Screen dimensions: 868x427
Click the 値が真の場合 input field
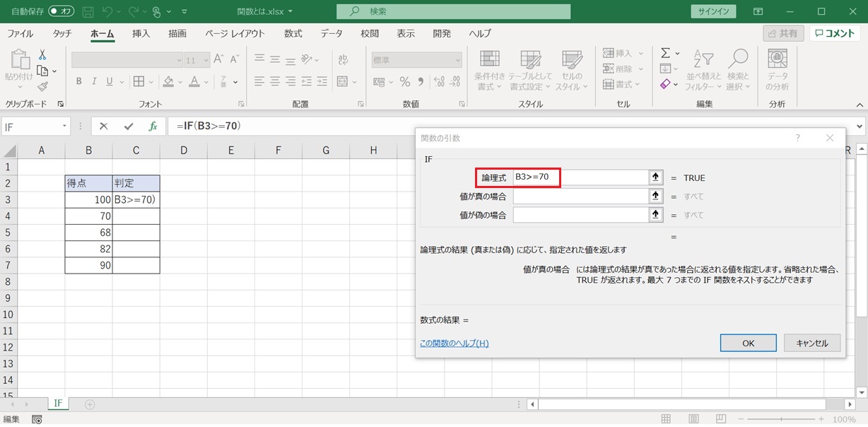(x=580, y=196)
